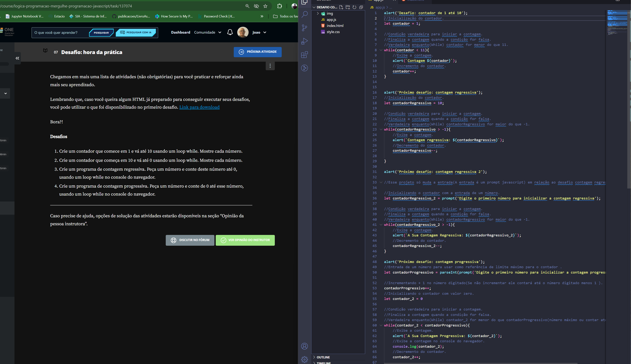Image resolution: width=631 pixels, height=364 pixels.
Task: Fold the while loop at line 41
Action: point(381,225)
